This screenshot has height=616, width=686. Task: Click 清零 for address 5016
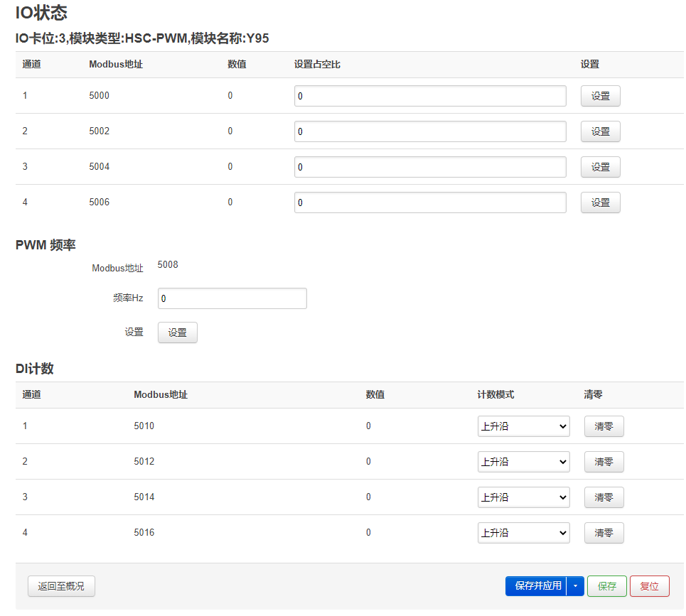pos(604,532)
